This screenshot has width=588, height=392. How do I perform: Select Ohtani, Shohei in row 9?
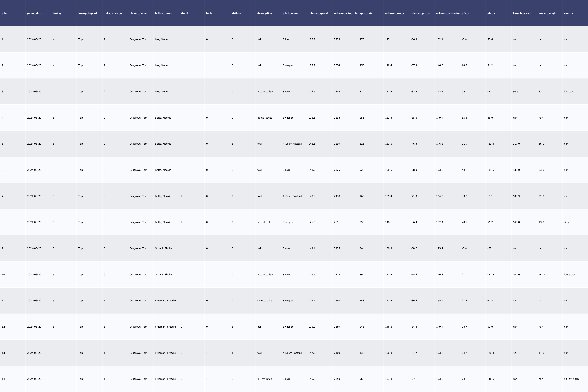click(163, 248)
